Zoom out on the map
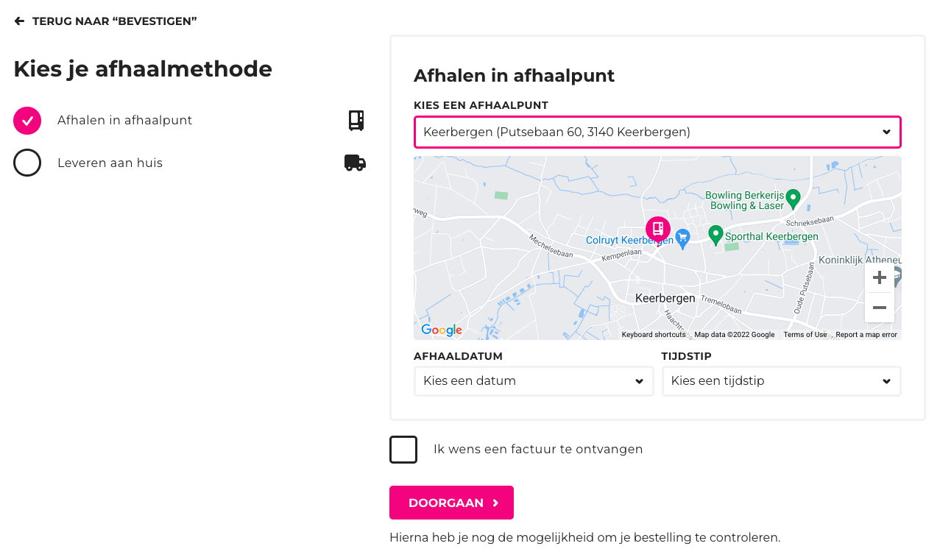Screen dimensions: 940x560 [879, 308]
